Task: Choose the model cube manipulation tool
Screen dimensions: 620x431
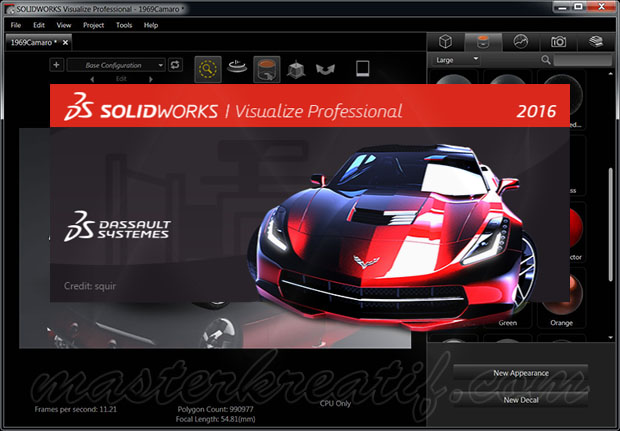Action: click(x=296, y=70)
